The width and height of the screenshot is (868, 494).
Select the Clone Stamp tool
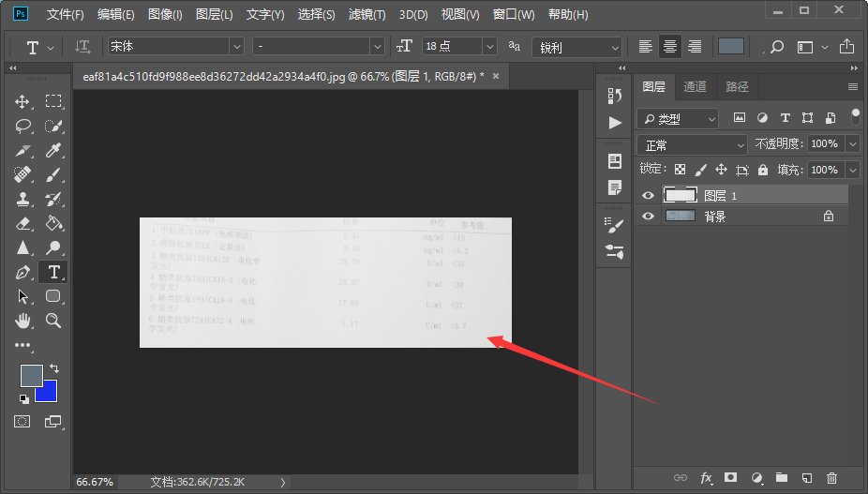pyautogui.click(x=22, y=199)
